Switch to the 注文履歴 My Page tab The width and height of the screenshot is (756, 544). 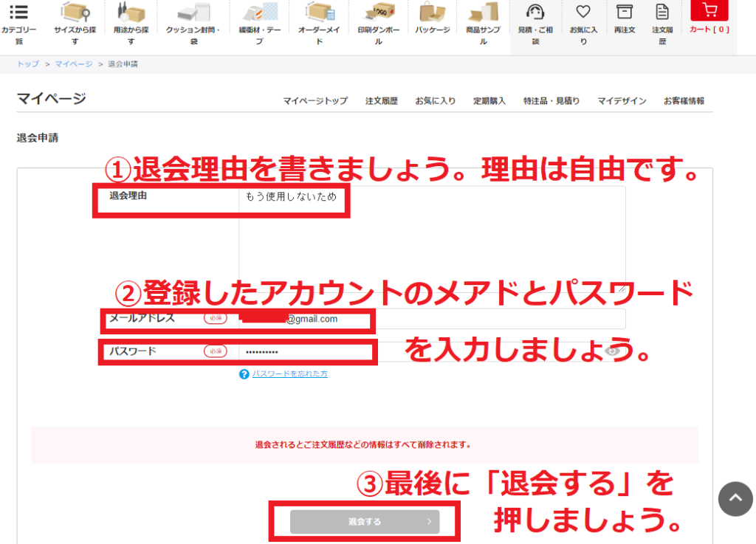(x=381, y=101)
